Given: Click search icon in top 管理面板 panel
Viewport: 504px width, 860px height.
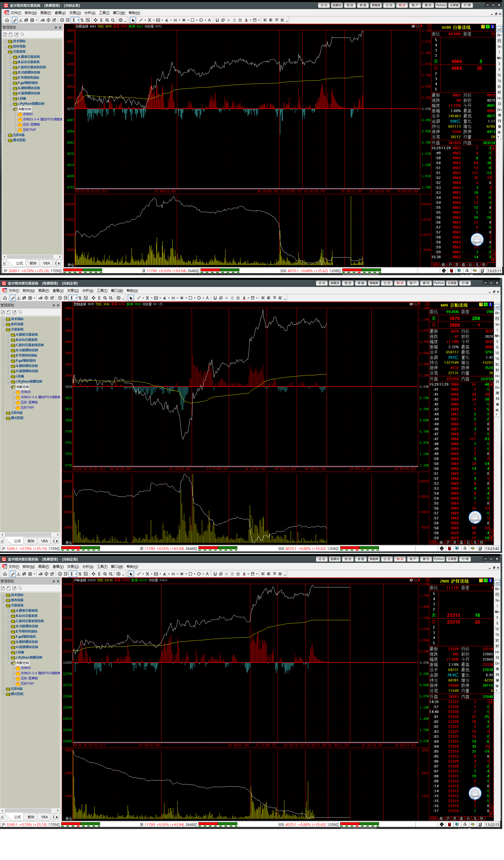Looking at the screenshot, I should (22, 34).
